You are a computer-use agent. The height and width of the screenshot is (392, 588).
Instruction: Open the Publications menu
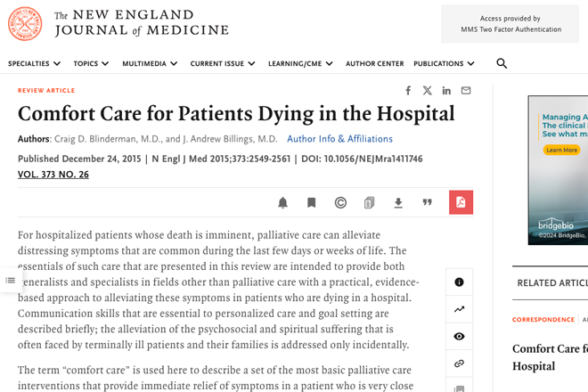point(444,64)
